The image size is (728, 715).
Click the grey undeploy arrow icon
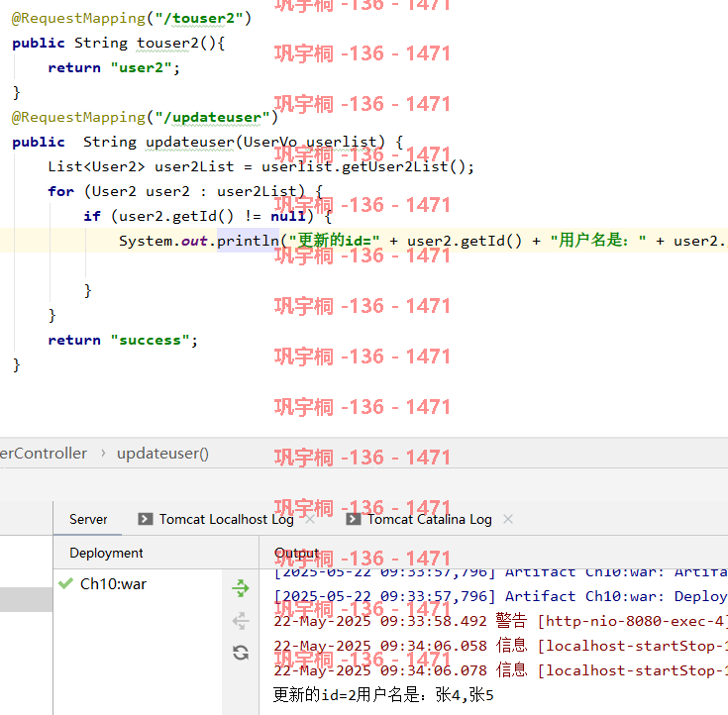point(241,621)
